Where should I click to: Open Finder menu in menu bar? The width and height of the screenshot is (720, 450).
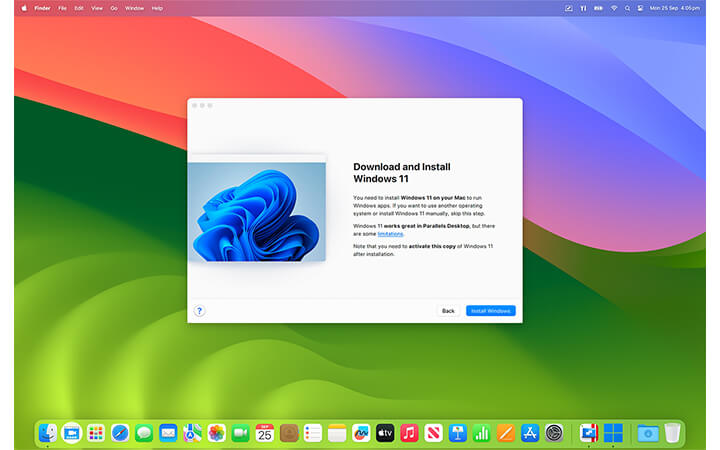pos(42,8)
